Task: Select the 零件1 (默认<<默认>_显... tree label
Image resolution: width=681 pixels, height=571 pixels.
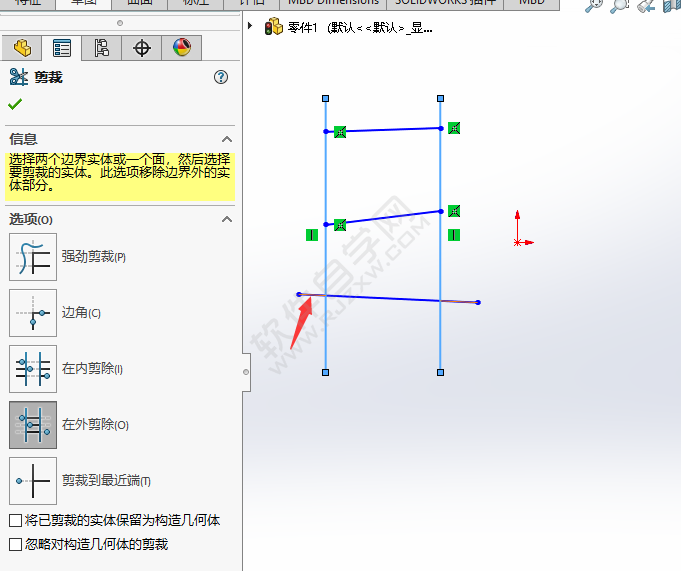Action: click(x=360, y=28)
